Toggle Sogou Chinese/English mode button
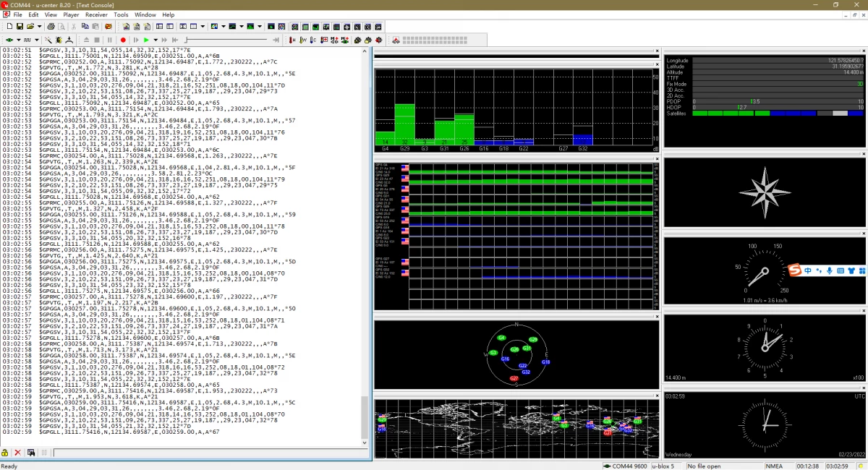Screen dimensions: 868x470 pyautogui.click(x=808, y=270)
